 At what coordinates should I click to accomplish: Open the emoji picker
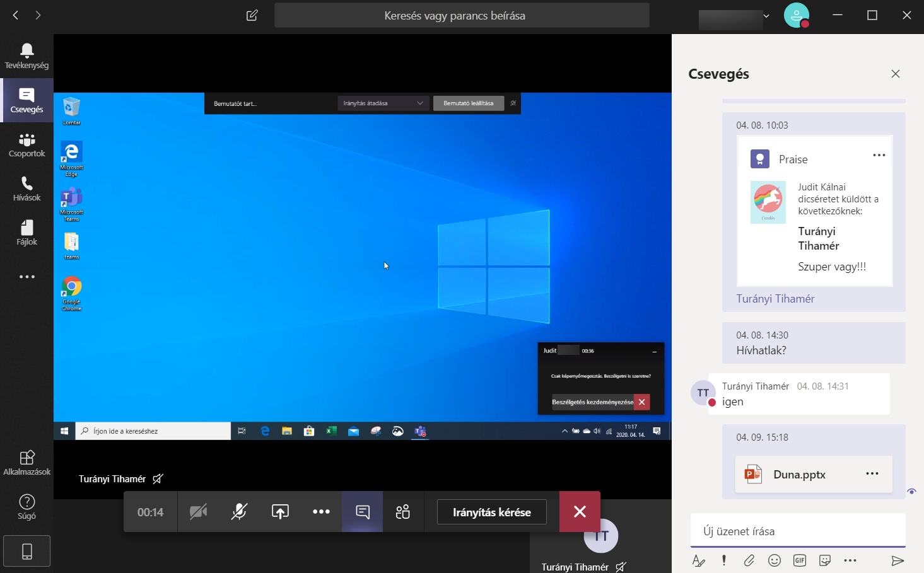coord(775,560)
